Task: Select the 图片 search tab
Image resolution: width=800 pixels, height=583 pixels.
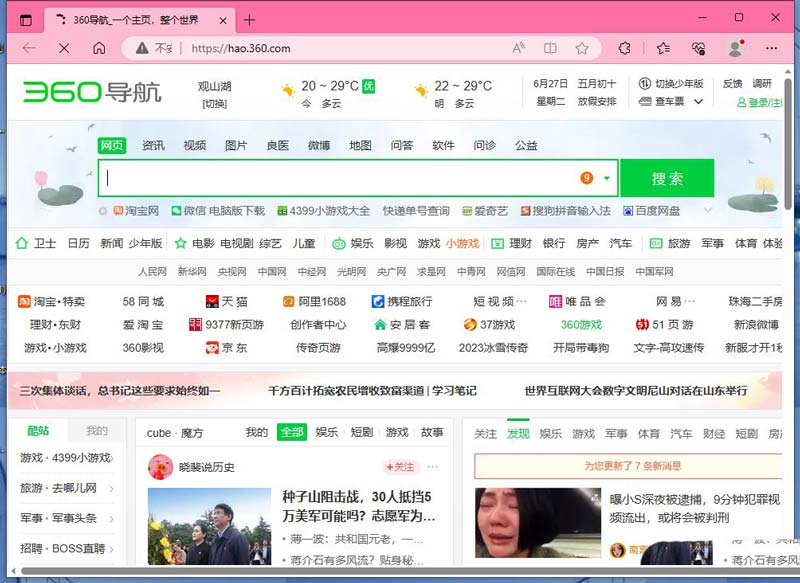Action: click(236, 145)
